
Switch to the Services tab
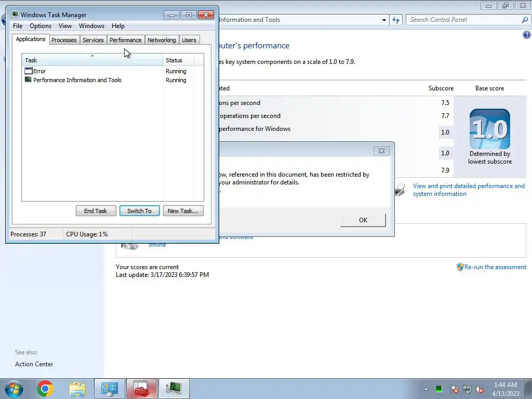pyautogui.click(x=94, y=40)
